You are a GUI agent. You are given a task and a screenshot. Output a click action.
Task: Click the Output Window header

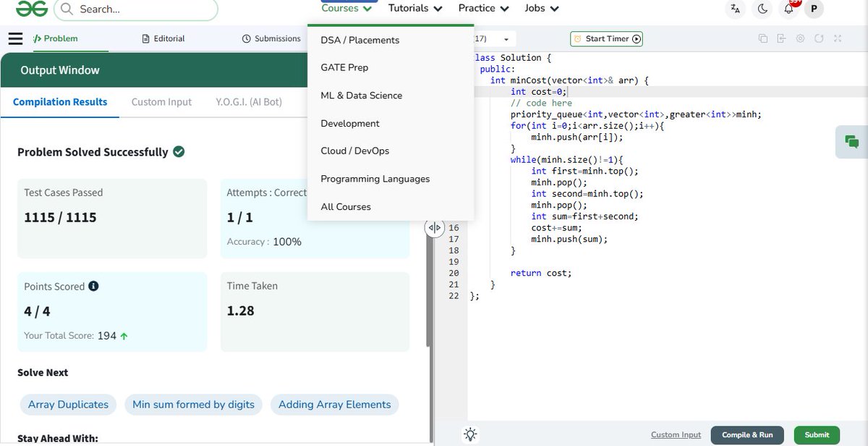pos(60,70)
